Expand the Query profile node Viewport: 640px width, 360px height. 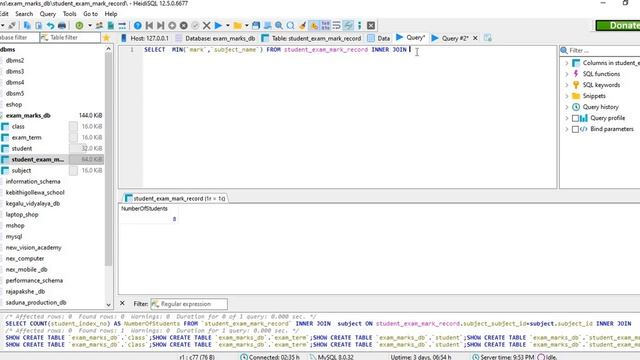tap(567, 118)
